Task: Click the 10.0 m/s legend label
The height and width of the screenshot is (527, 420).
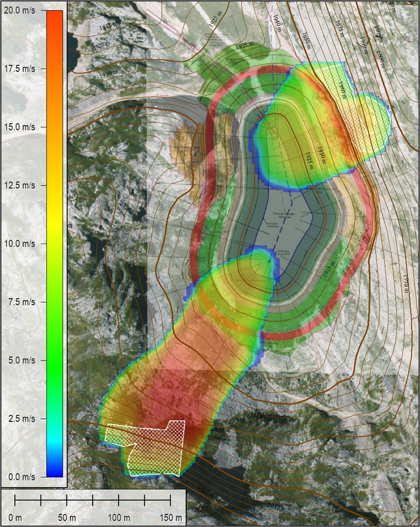Action: pos(20,244)
